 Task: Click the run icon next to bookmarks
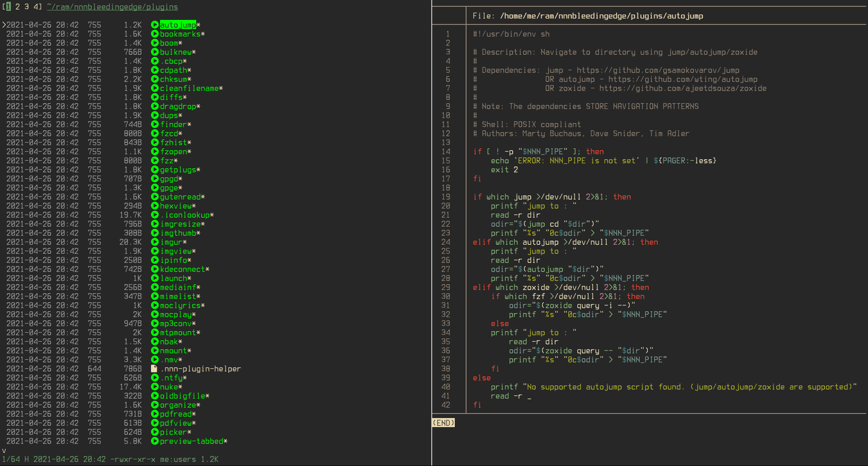point(154,34)
